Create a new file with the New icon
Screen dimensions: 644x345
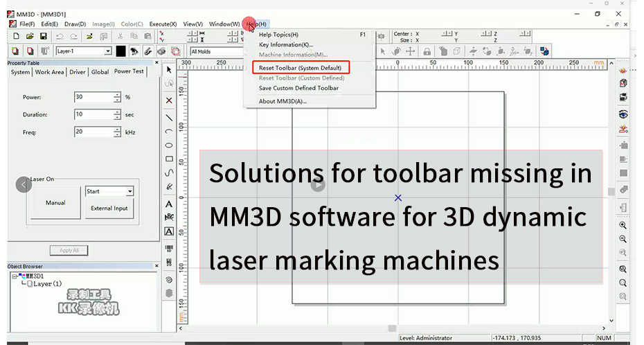coord(16,36)
